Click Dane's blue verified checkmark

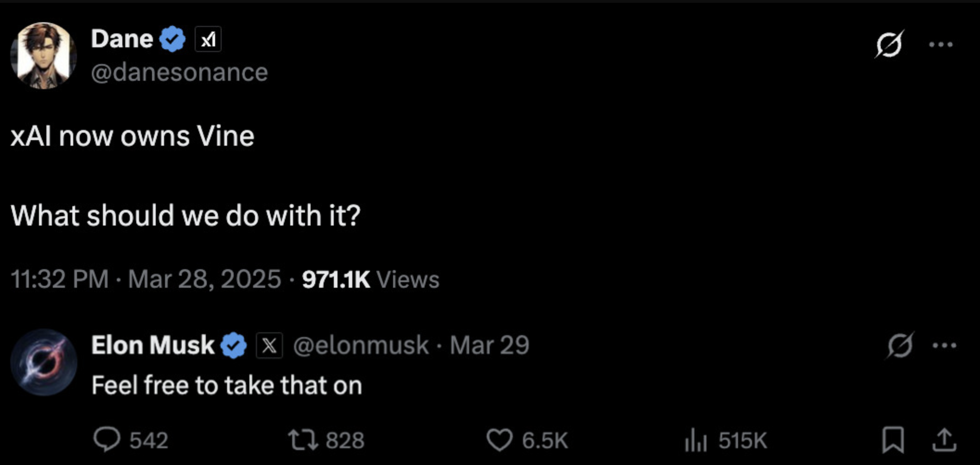tap(172, 39)
